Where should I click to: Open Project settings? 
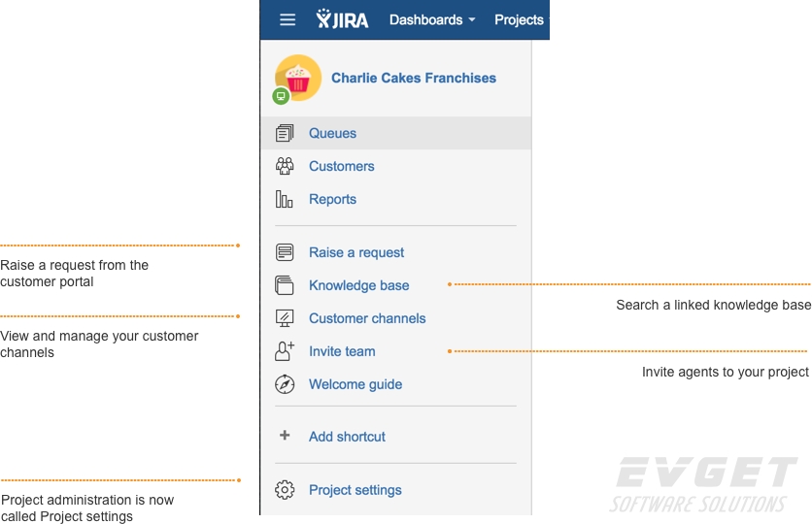tap(355, 490)
